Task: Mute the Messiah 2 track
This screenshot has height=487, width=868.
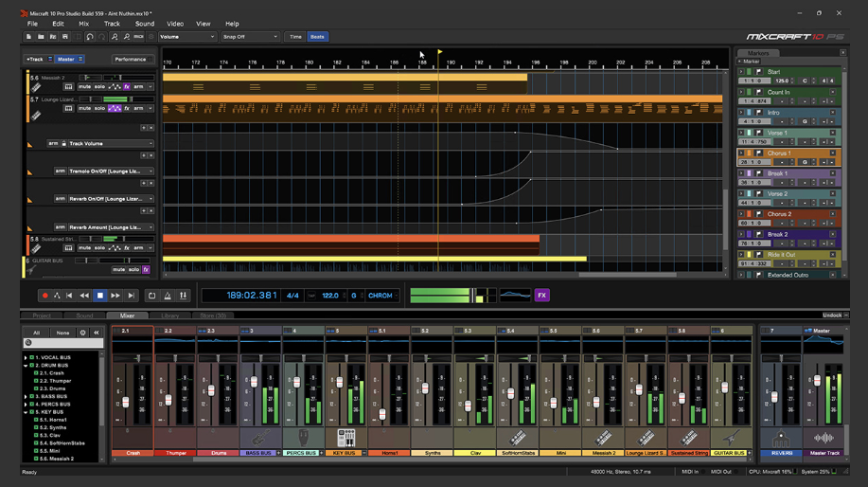Action: (x=84, y=86)
